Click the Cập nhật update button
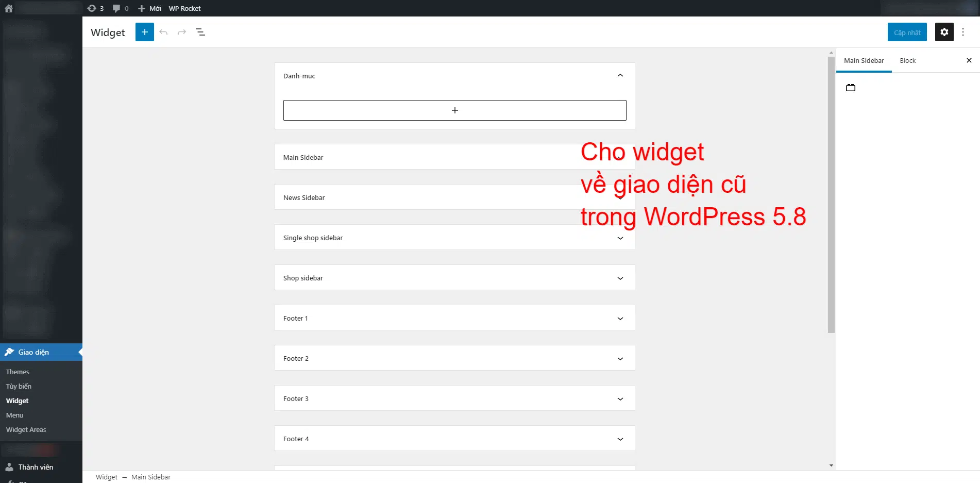 (x=907, y=32)
